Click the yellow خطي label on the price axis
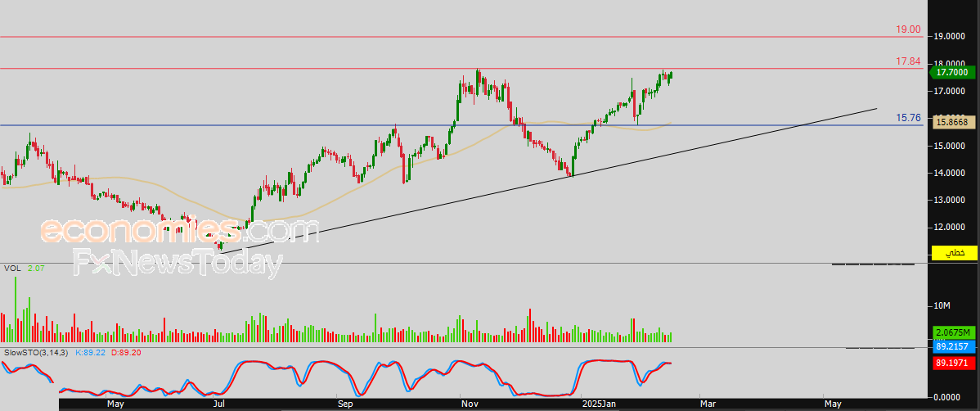Image resolution: width=980 pixels, height=411 pixels. [x=955, y=253]
